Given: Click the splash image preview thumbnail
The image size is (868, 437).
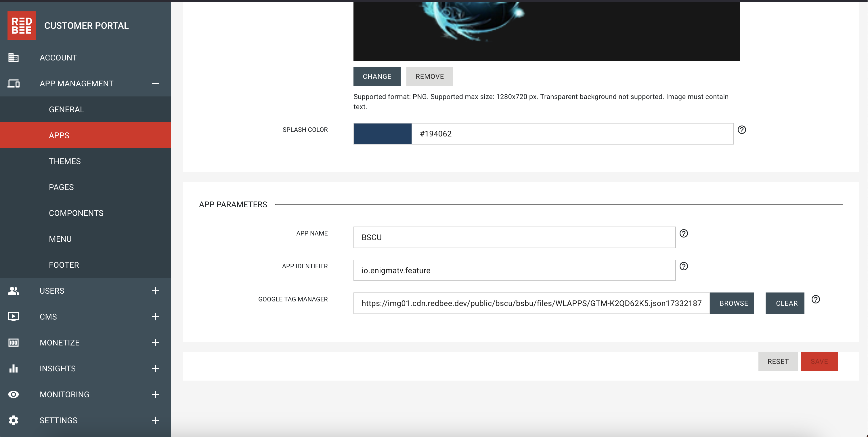Looking at the screenshot, I should (546, 31).
